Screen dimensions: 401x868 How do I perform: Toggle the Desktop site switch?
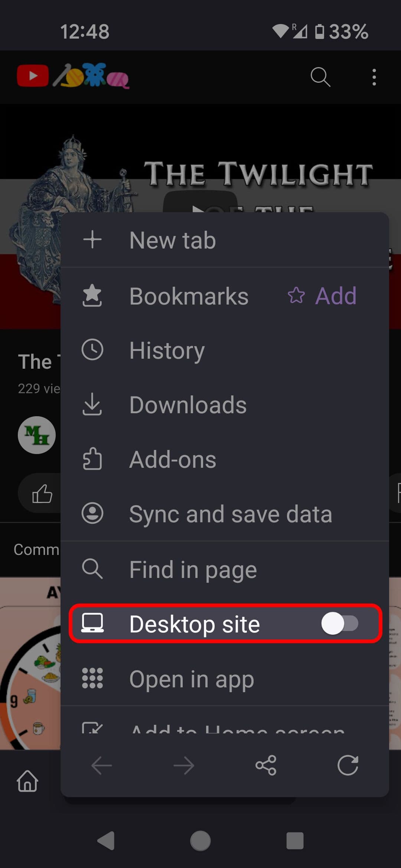tap(340, 624)
